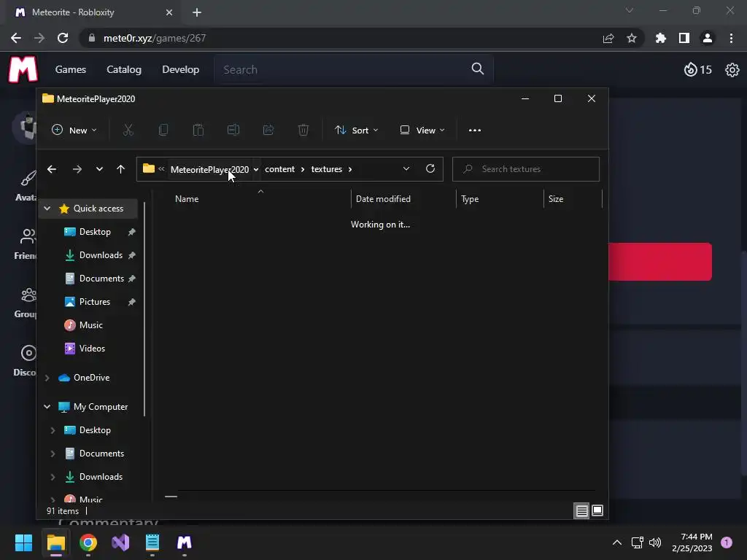Open Meteorite site settings gear
The image size is (747, 560).
pos(732,70)
